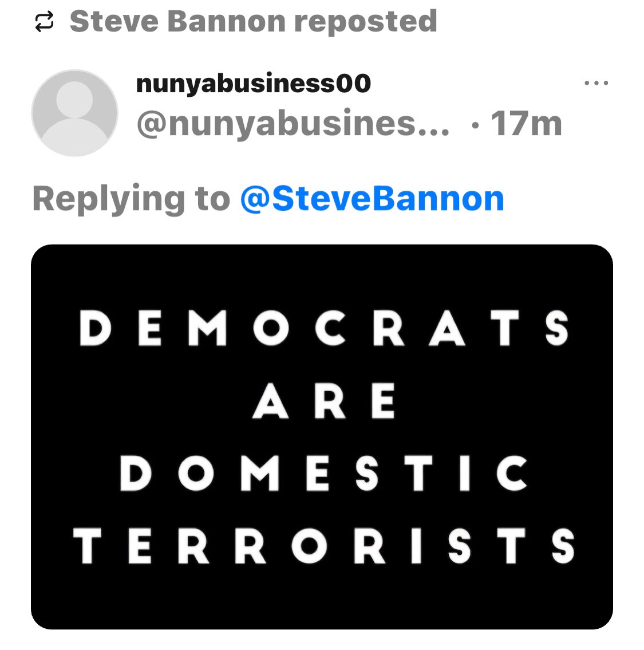Click the dot separator before the timestamp

(x=475, y=124)
